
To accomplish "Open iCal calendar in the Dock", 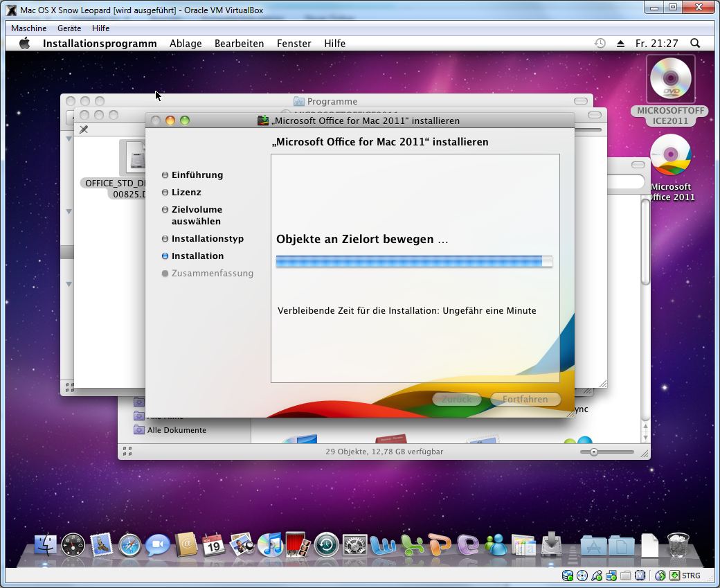I will (213, 545).
